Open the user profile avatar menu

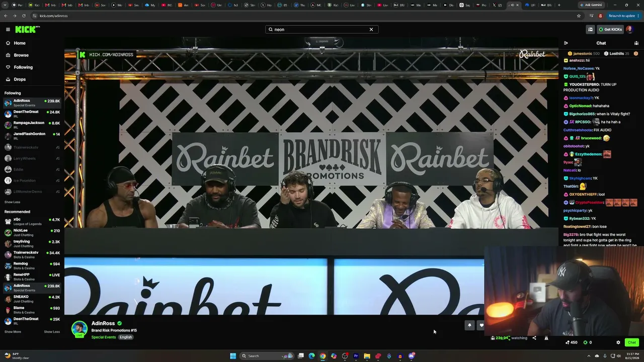(x=629, y=30)
